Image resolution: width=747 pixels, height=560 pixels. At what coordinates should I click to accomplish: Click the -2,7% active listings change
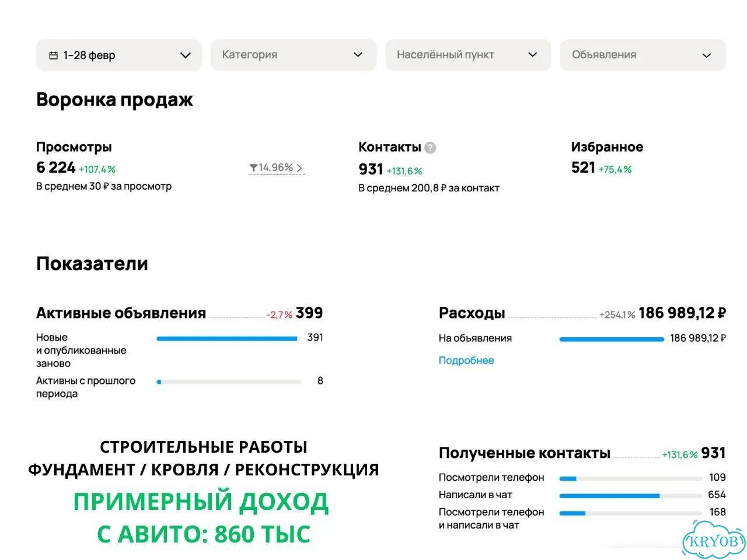click(x=280, y=315)
